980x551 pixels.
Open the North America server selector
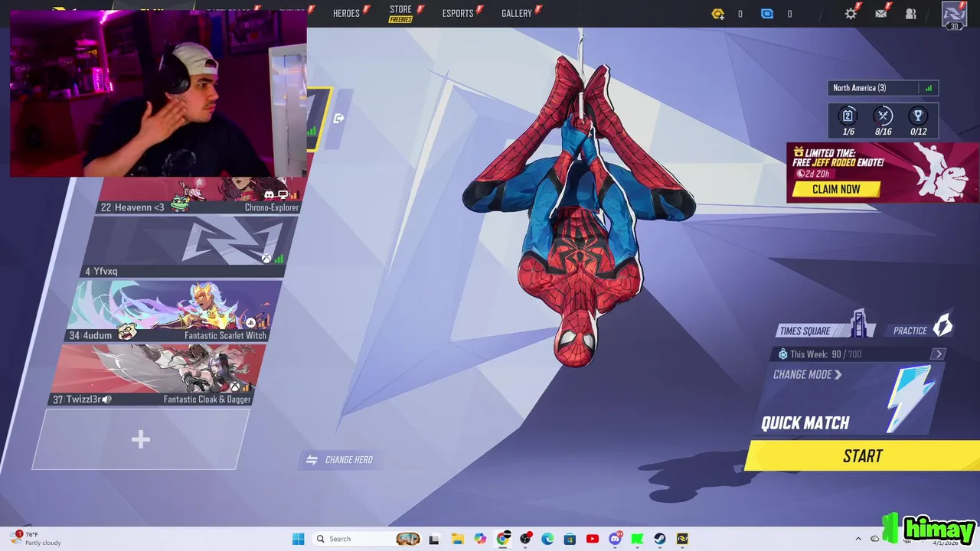click(883, 88)
